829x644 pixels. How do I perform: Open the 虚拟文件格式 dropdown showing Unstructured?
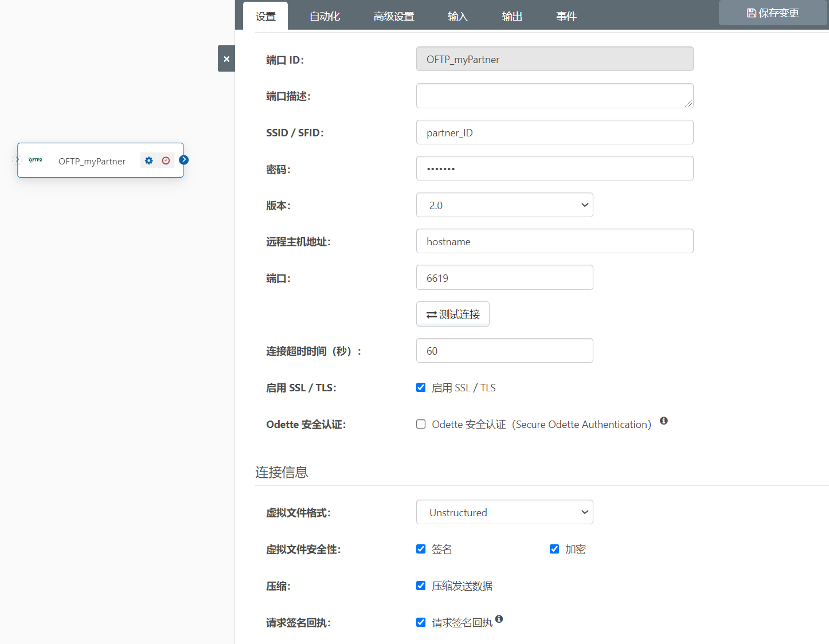pos(505,512)
